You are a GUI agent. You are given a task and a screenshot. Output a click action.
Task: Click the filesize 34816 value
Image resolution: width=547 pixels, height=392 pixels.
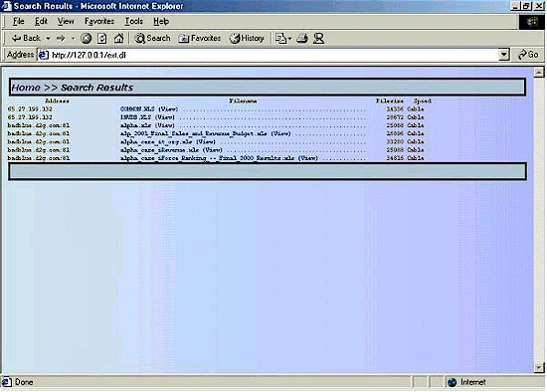pos(395,158)
